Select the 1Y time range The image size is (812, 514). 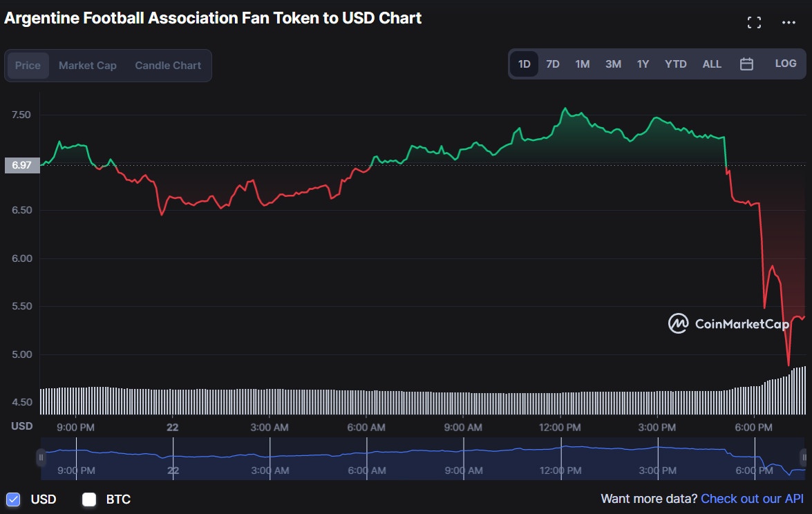tap(643, 64)
